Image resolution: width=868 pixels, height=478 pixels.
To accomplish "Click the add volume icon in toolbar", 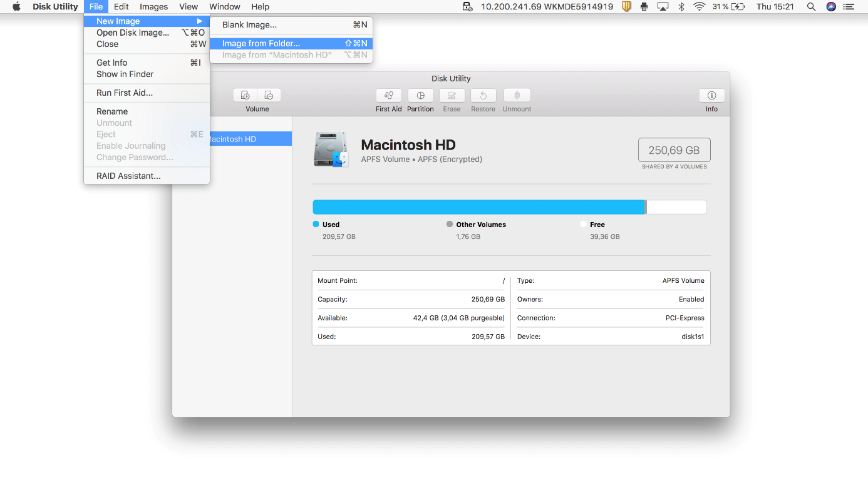I will click(x=245, y=95).
